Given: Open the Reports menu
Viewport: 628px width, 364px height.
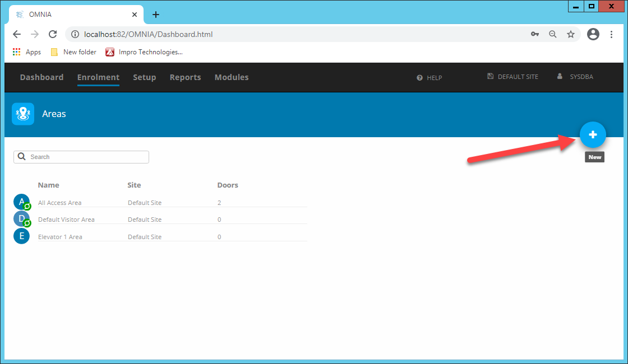Looking at the screenshot, I should tap(185, 77).
